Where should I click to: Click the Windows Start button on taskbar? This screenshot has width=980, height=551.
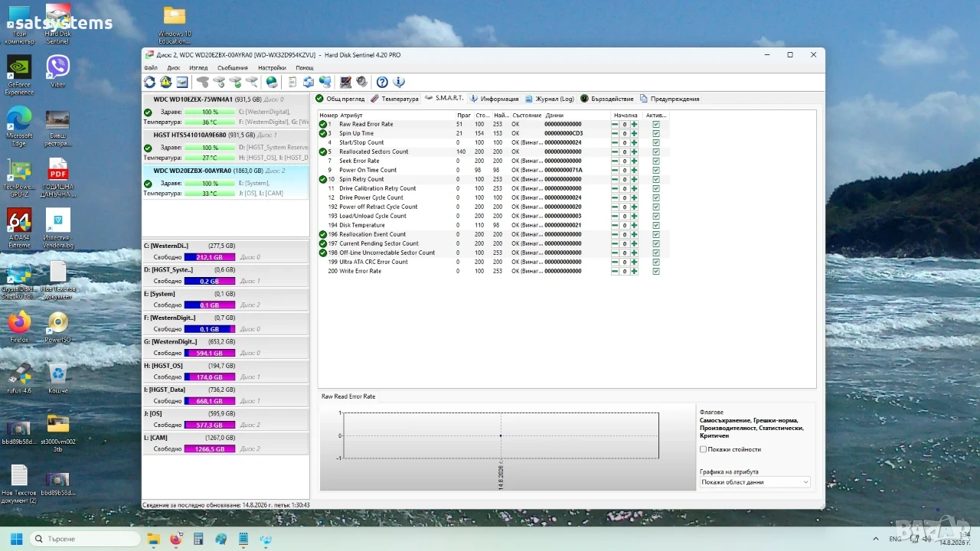[16, 539]
